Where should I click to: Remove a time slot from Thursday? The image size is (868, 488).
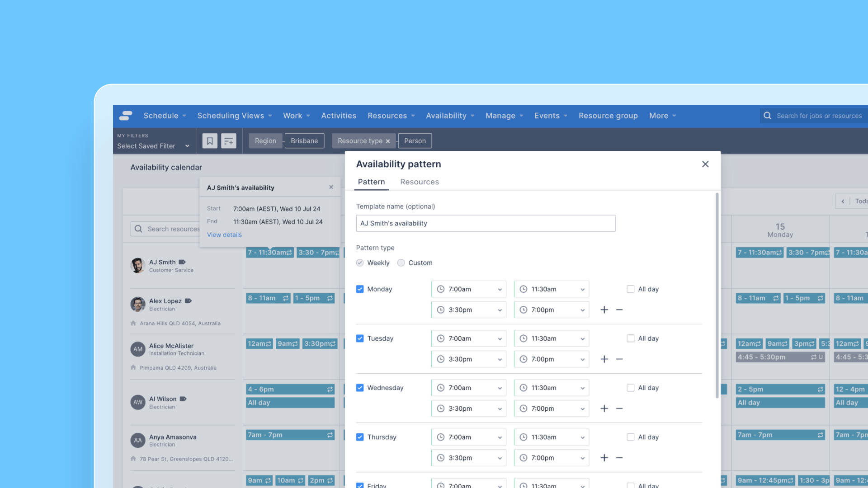point(619,458)
